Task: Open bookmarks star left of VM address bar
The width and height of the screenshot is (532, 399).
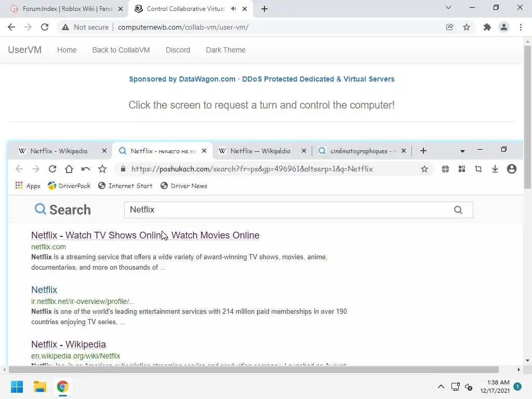Action: [102, 169]
